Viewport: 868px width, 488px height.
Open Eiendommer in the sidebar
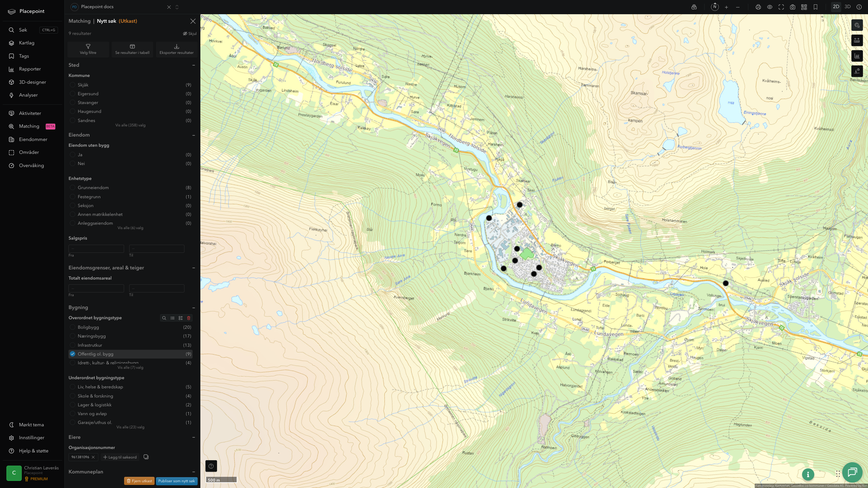(32, 139)
